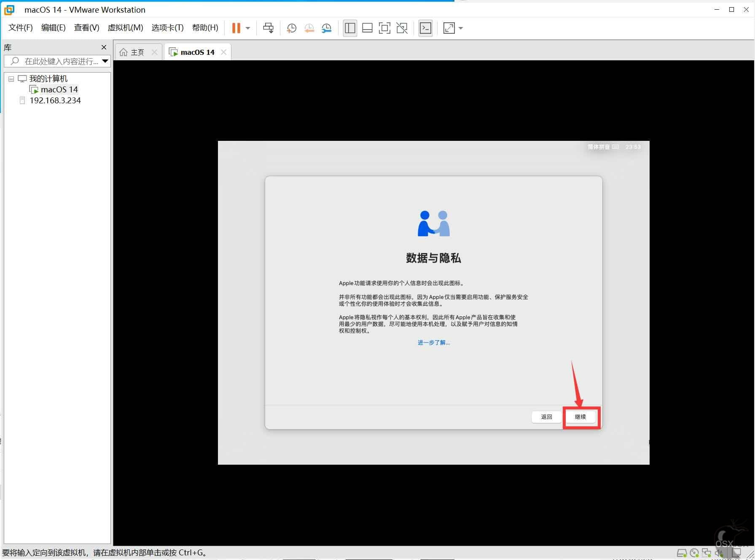Enter full screen mode icon
This screenshot has height=560, width=755.
click(x=384, y=28)
